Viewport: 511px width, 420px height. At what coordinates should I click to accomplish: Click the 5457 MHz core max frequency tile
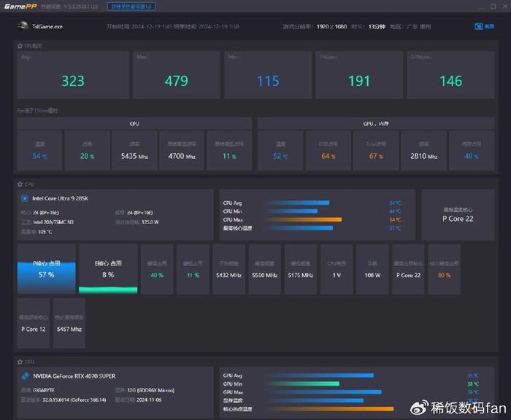69,323
